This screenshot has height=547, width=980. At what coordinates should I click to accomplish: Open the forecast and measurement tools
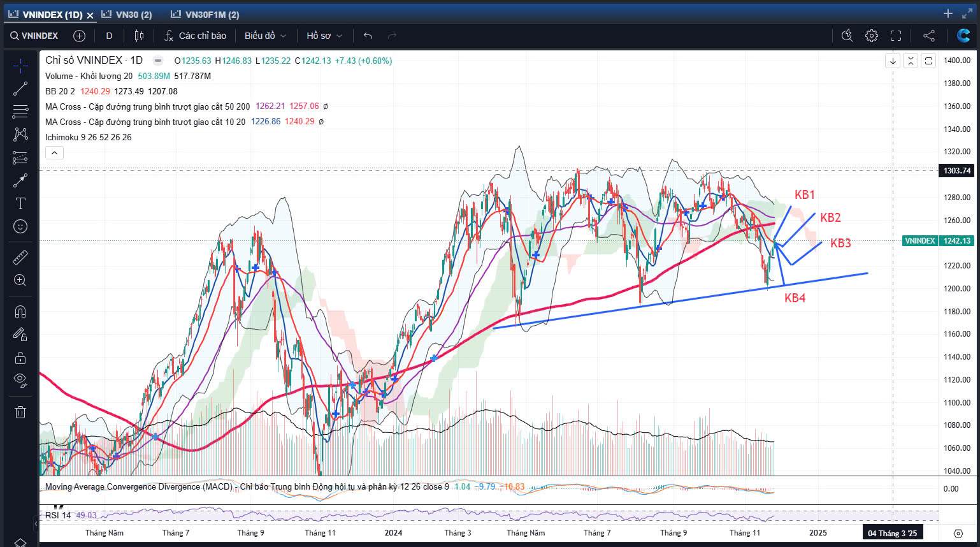(20, 157)
